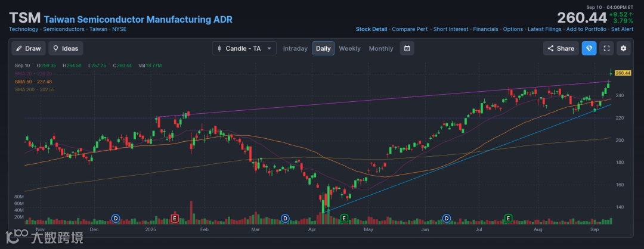Switch chart to Intraday timeframe
644x249 pixels.
(x=295, y=48)
